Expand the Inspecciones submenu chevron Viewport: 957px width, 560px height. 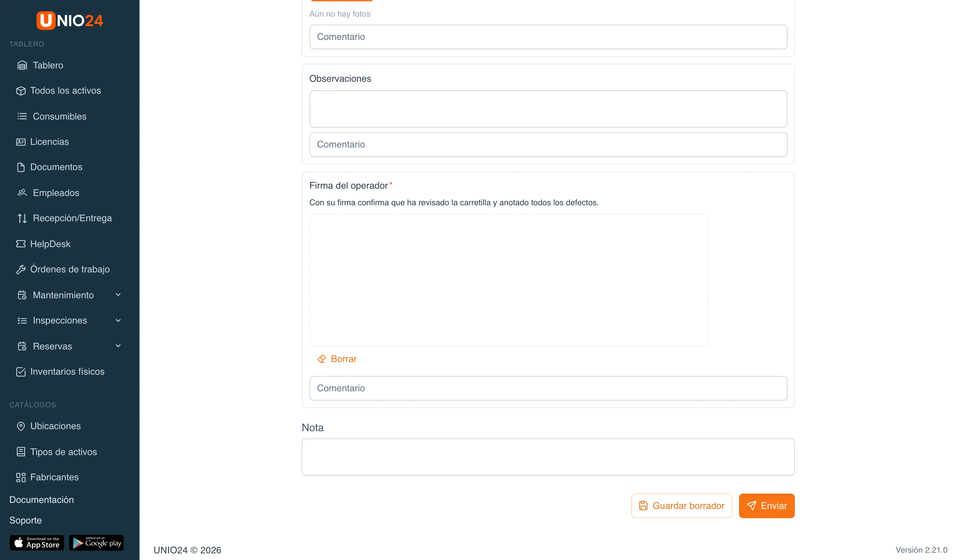[x=118, y=321]
